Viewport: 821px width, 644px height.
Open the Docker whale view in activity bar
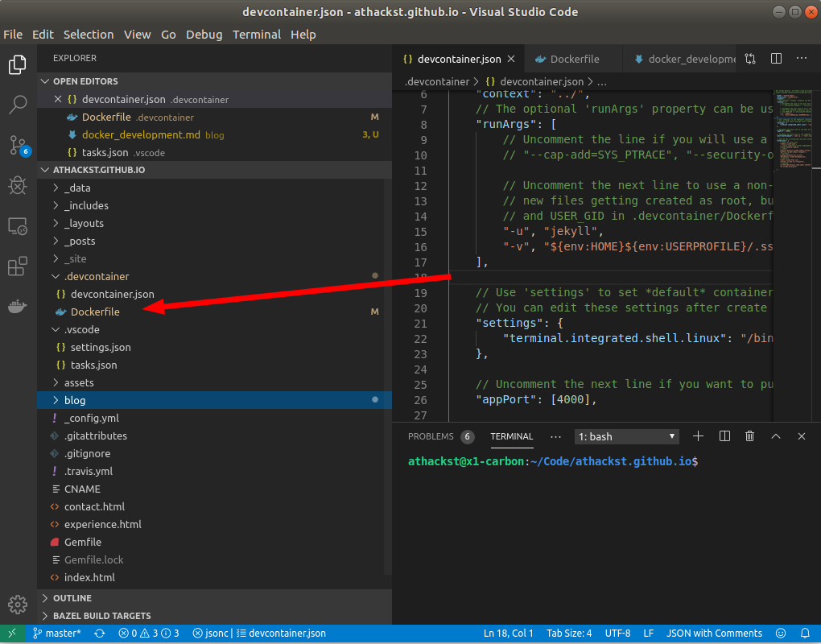[18, 306]
